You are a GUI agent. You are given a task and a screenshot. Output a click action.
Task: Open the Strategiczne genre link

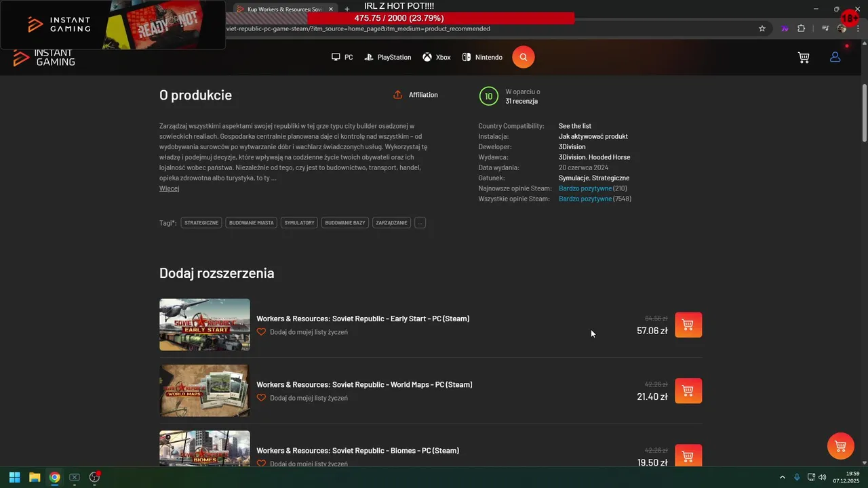[610, 178]
